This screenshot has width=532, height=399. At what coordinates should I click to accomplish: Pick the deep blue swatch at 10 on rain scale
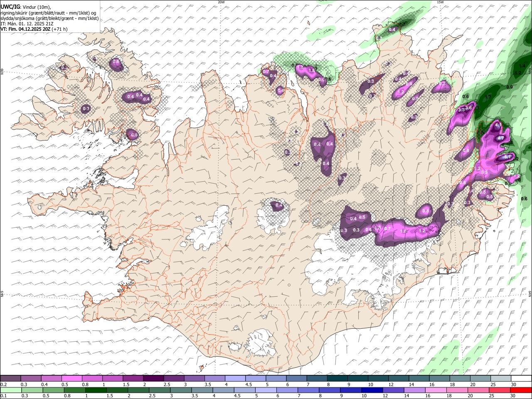pyautogui.click(x=372, y=390)
